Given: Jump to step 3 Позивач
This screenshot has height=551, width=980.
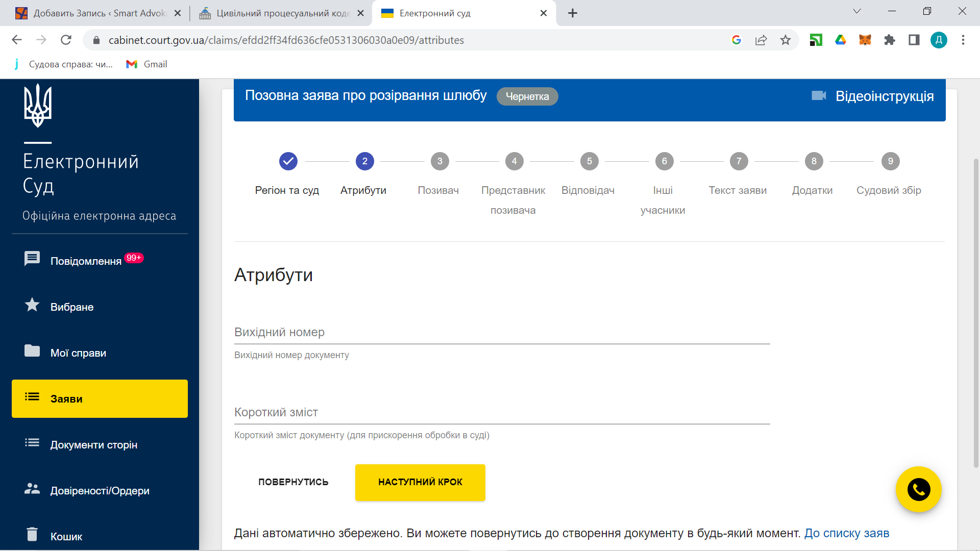Looking at the screenshot, I should point(439,161).
